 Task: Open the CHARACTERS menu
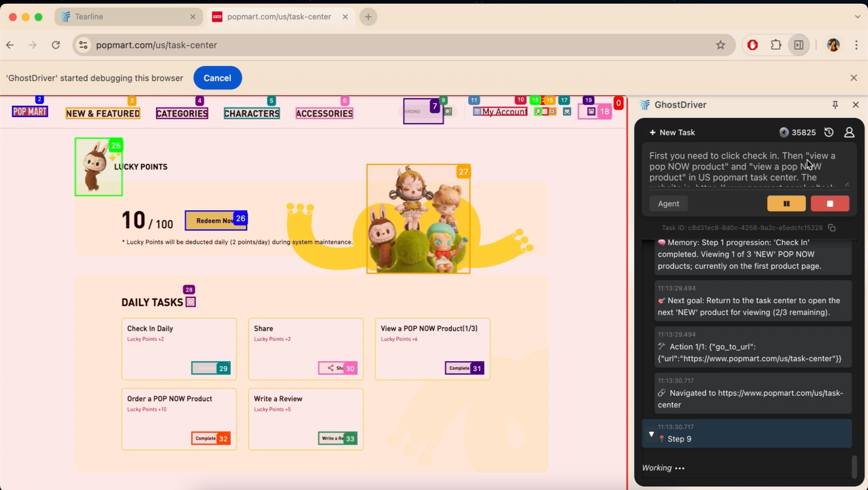[252, 113]
